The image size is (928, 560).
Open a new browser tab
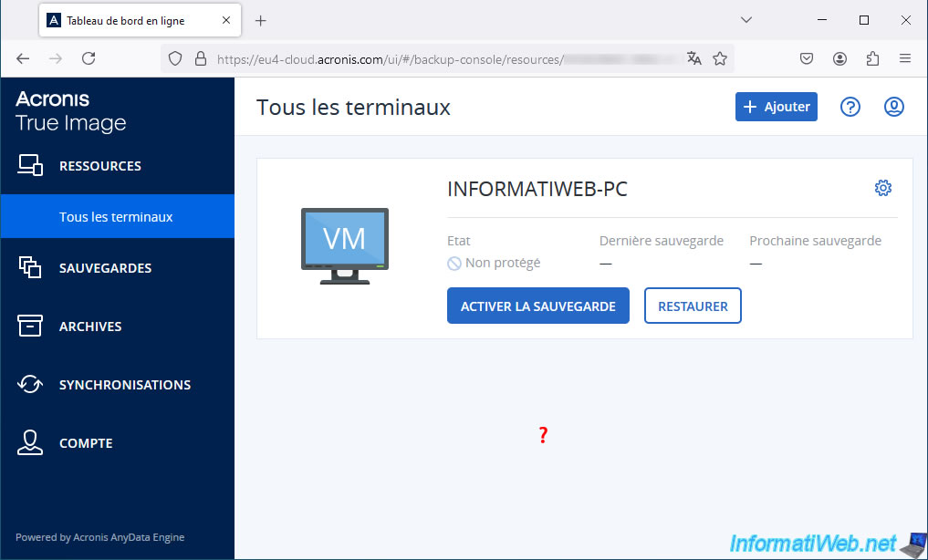point(260,21)
